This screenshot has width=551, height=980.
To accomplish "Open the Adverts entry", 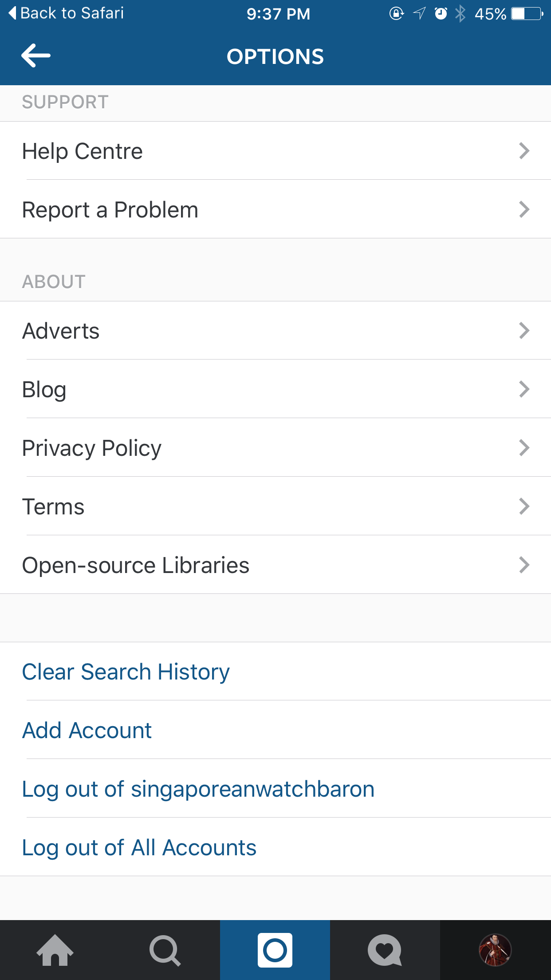I will click(x=61, y=331).
